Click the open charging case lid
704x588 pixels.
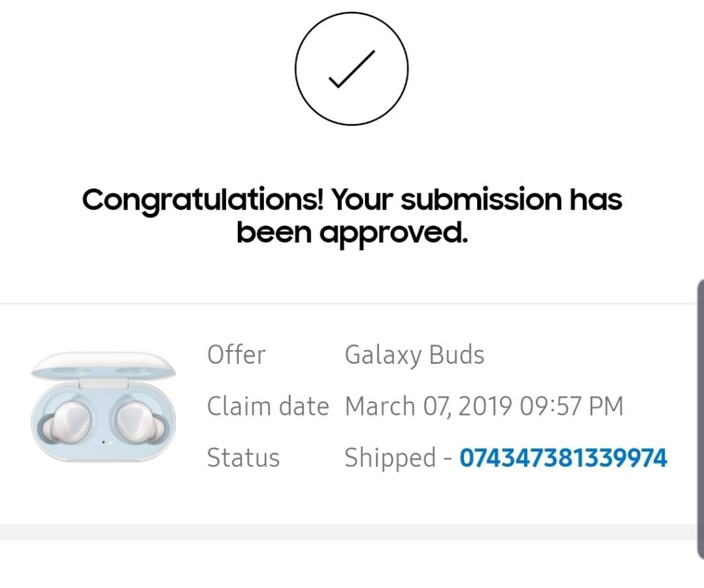click(x=103, y=365)
